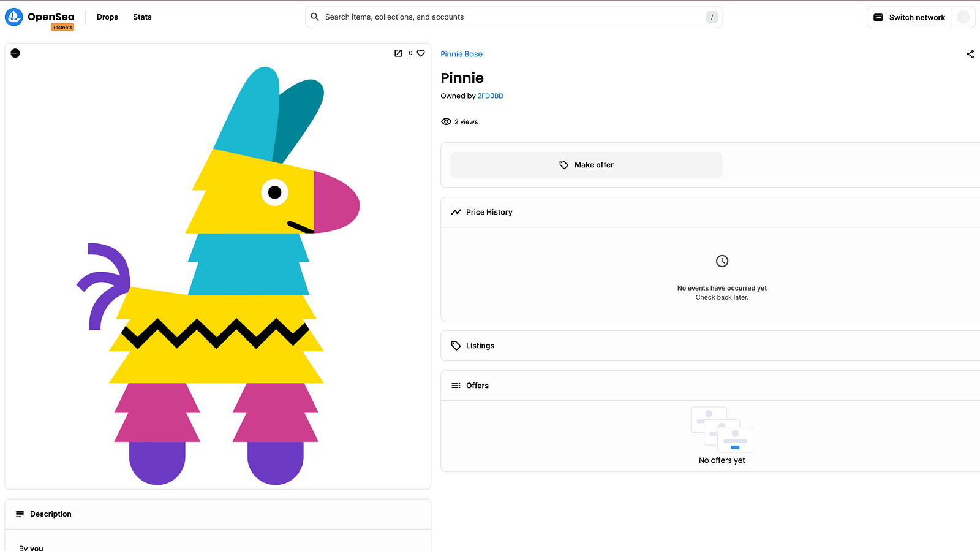Click the Pinnie piñata artwork
This screenshot has height=551, width=980.
click(x=218, y=276)
